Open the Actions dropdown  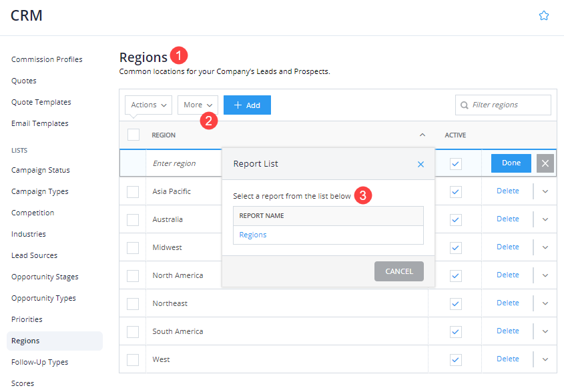[x=149, y=105]
